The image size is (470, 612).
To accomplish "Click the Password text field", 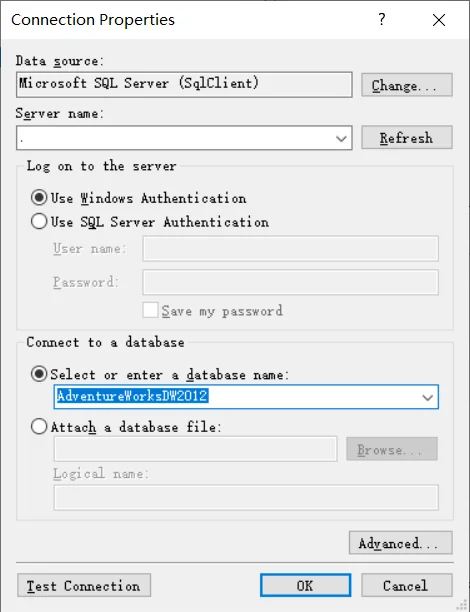I will pyautogui.click(x=290, y=282).
